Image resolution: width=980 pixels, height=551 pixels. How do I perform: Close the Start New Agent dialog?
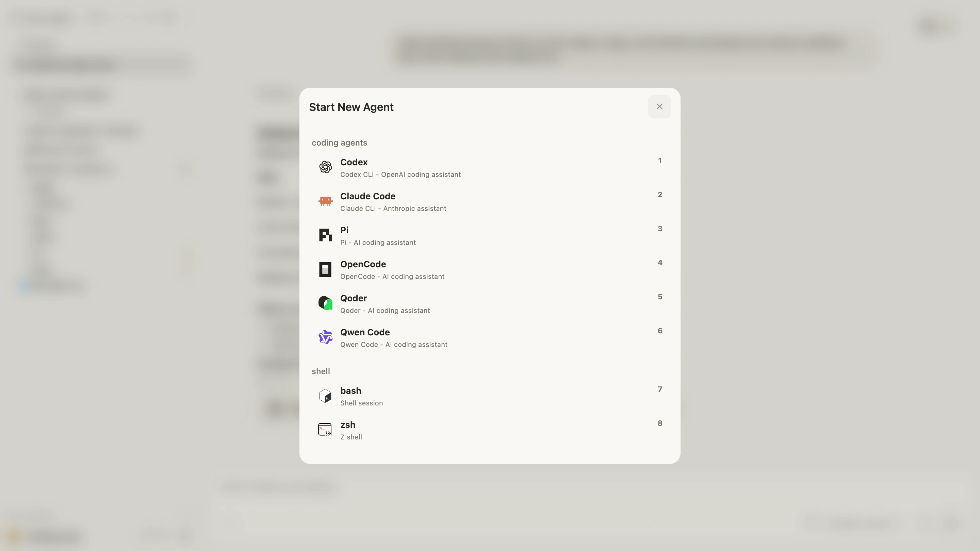coord(659,107)
